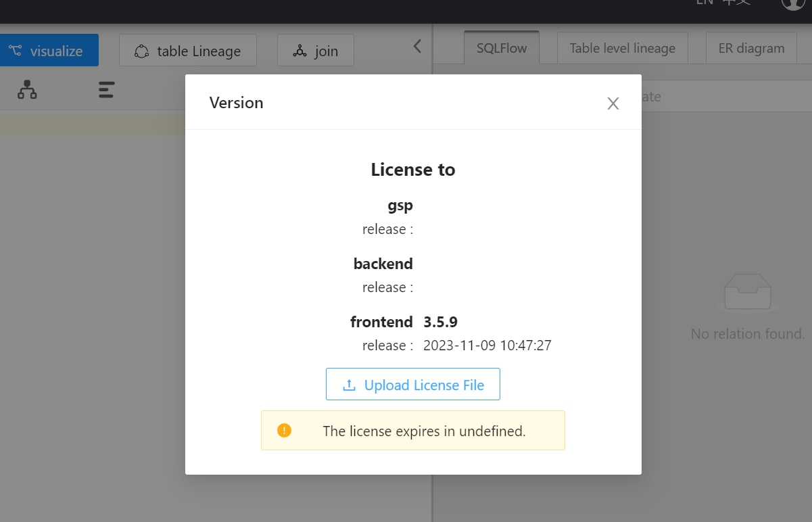Viewport: 812px width, 522px height.
Task: Click the 'No relation found.' text
Action: click(748, 333)
